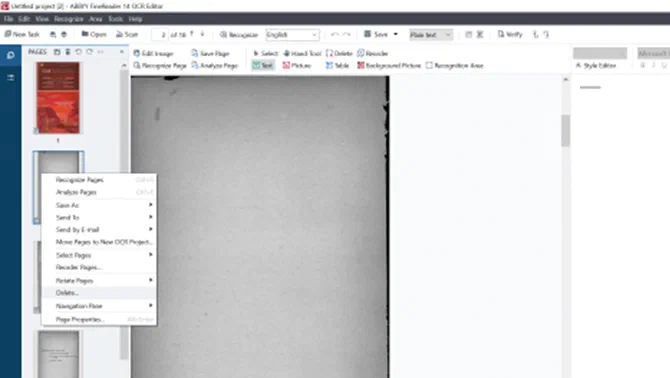Image resolution: width=670 pixels, height=378 pixels.
Task: Expand the Send by E-mail submenu
Action: (x=99, y=229)
